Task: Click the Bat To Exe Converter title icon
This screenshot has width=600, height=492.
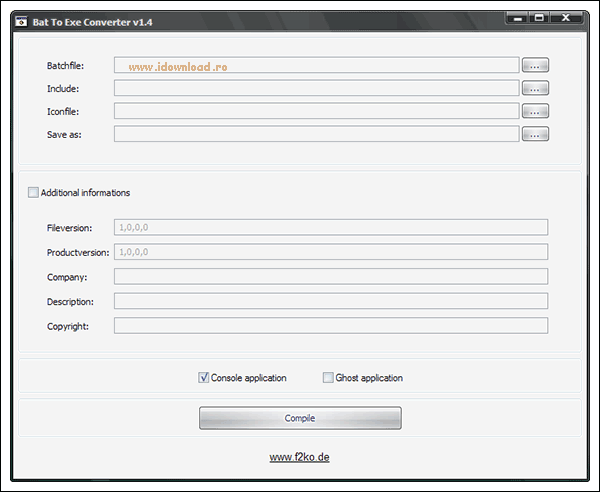Action: coord(21,22)
